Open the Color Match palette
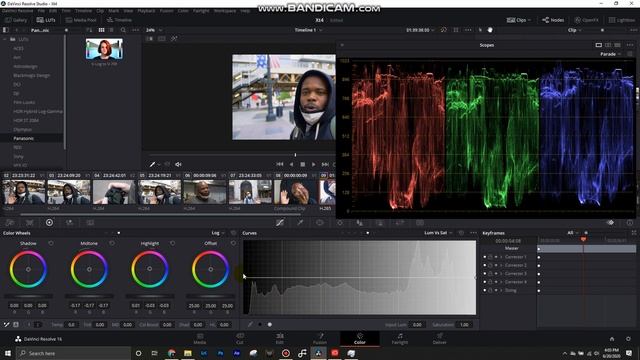The height and width of the screenshot is (360, 640). pyautogui.click(x=29, y=223)
